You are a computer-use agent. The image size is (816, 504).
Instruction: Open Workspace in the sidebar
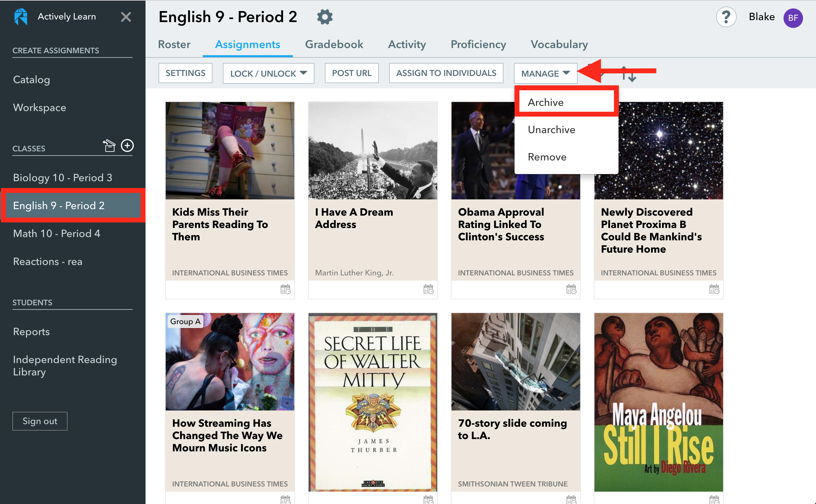pyautogui.click(x=39, y=108)
